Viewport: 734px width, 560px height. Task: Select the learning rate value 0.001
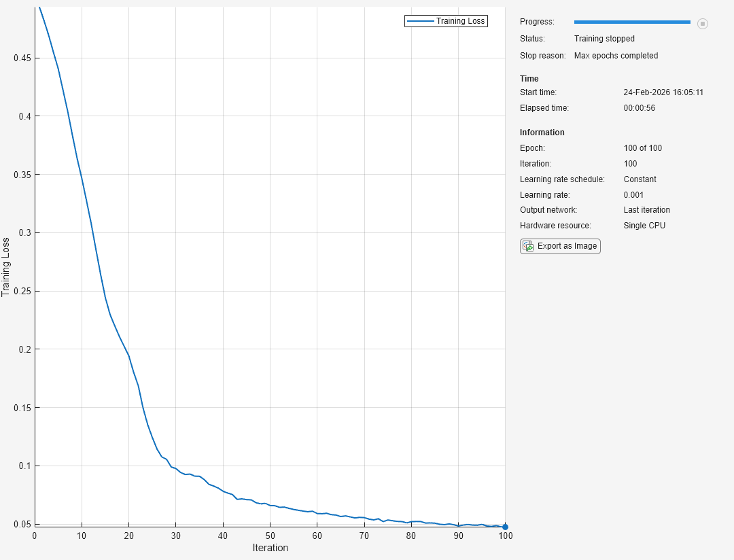point(633,195)
